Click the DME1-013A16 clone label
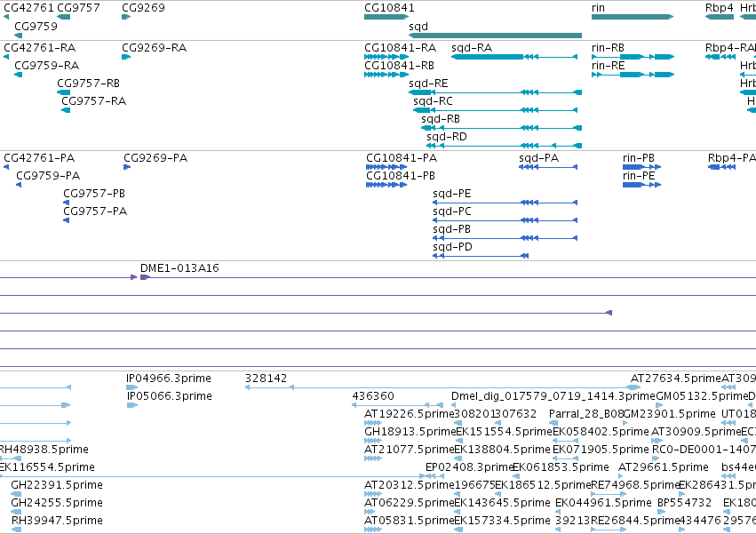 coord(179,268)
